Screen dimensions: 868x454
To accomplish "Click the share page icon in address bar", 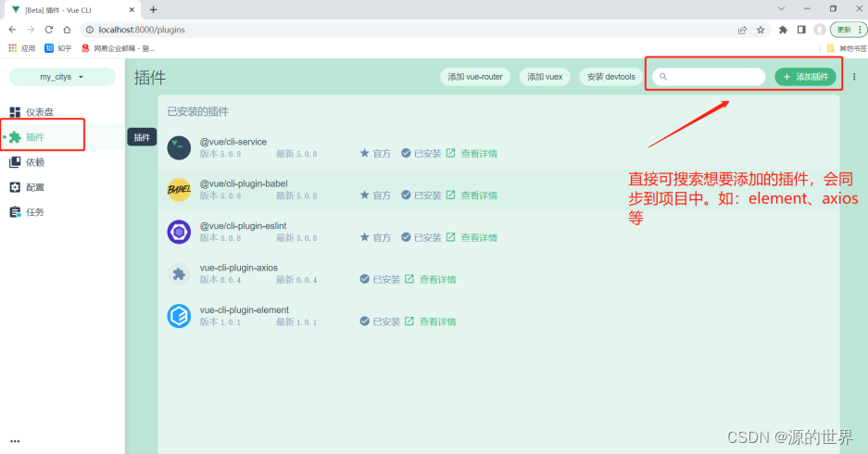I will tap(742, 30).
